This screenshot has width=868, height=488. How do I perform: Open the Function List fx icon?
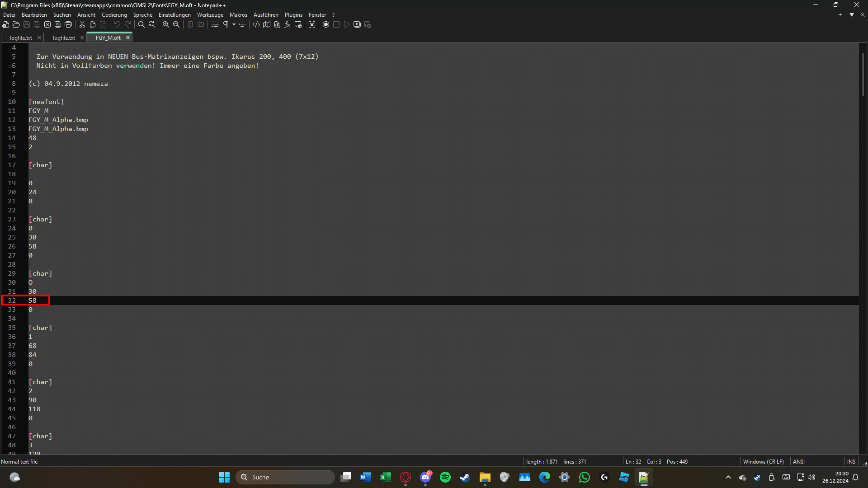click(288, 24)
